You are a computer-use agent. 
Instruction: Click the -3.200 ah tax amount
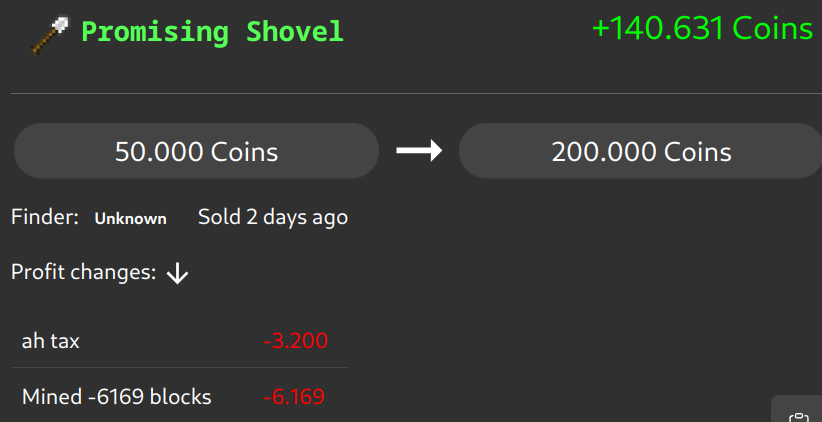[295, 341]
